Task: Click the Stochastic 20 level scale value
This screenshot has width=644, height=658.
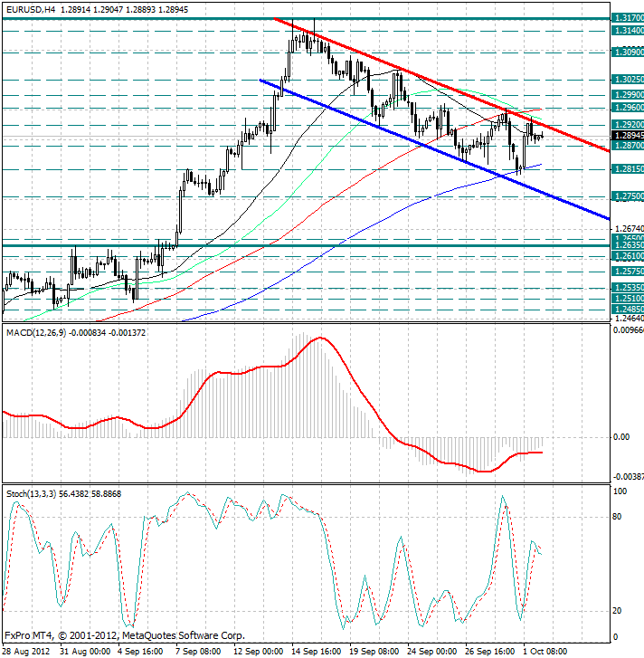Action: point(617,611)
